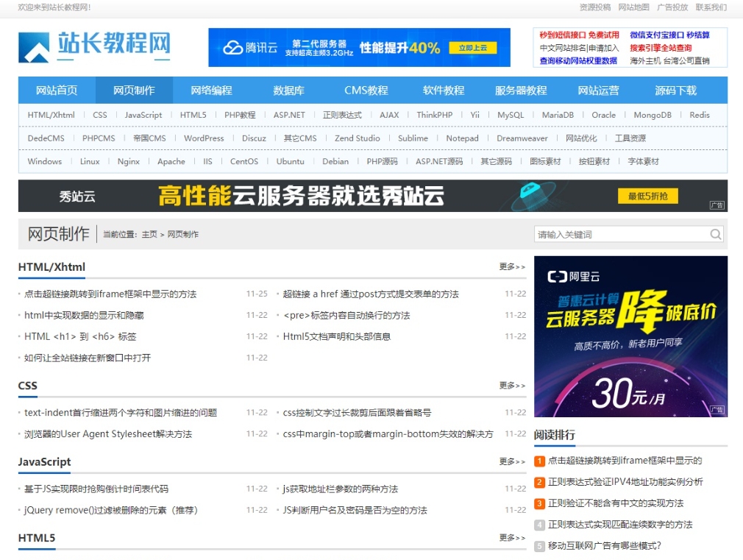Open 源码下载 navigation tab

676,90
